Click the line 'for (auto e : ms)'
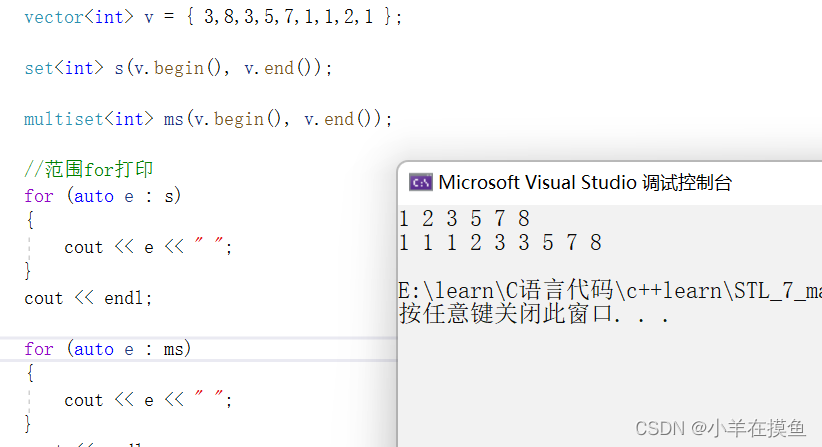This screenshot has height=447, width=822. point(107,349)
